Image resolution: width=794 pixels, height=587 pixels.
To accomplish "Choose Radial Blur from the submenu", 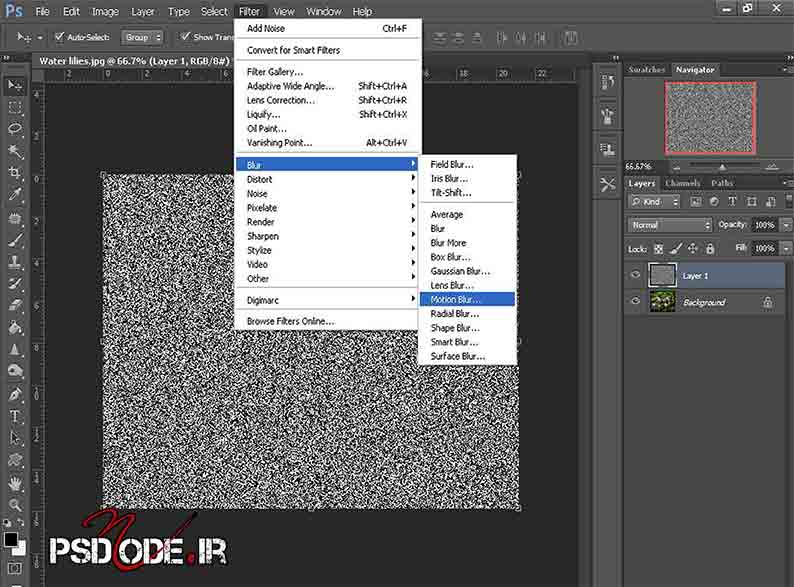I will (467, 314).
